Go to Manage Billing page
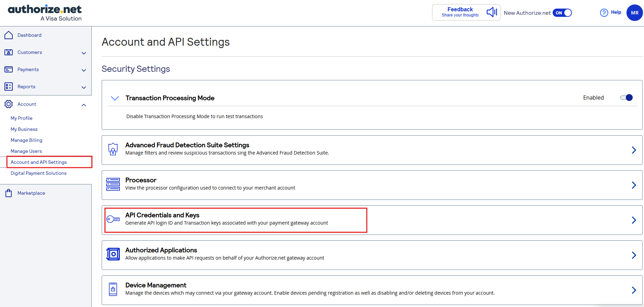The width and height of the screenshot is (644, 307). (26, 140)
